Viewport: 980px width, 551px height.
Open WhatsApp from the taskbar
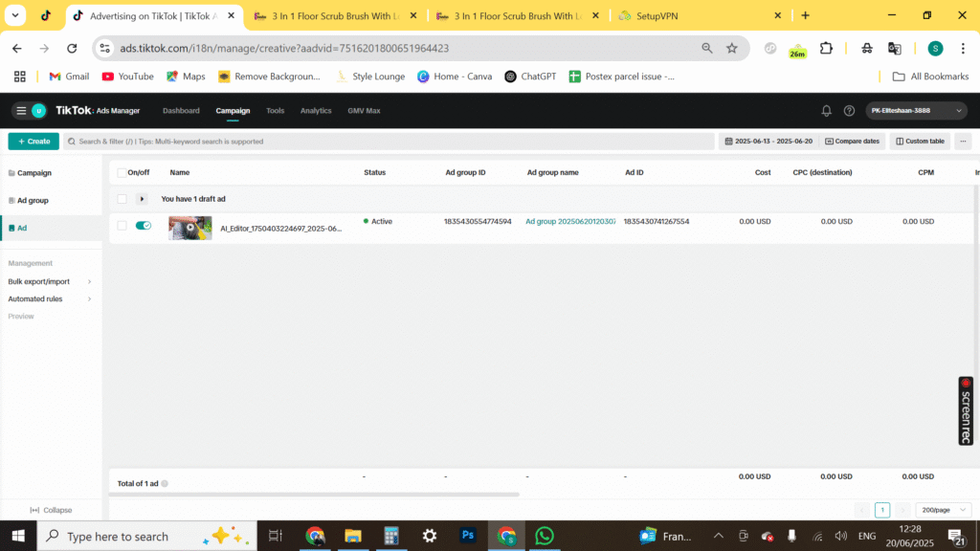click(x=545, y=536)
